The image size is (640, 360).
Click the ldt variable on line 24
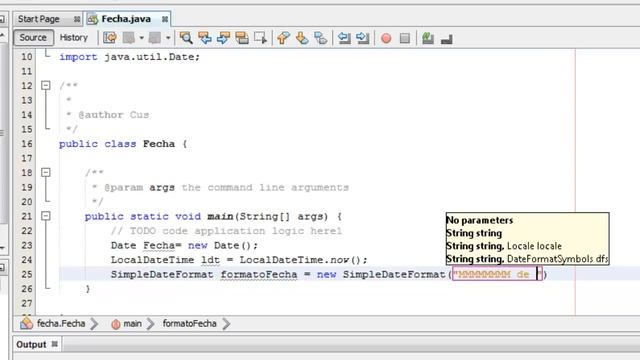[210, 260]
